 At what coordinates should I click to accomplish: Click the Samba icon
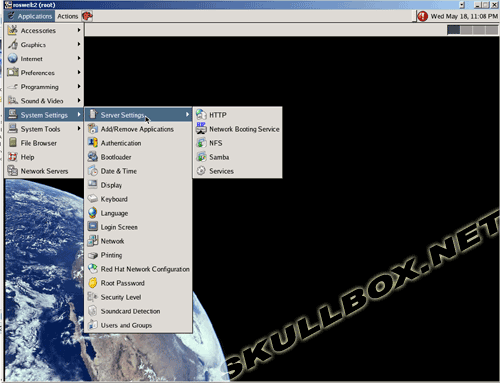(x=201, y=157)
